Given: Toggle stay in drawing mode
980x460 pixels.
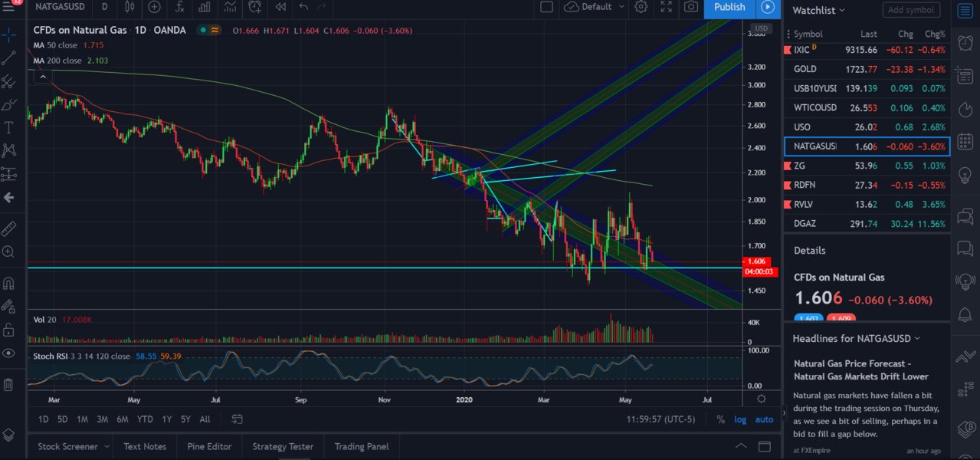Looking at the screenshot, I should click(9, 307).
